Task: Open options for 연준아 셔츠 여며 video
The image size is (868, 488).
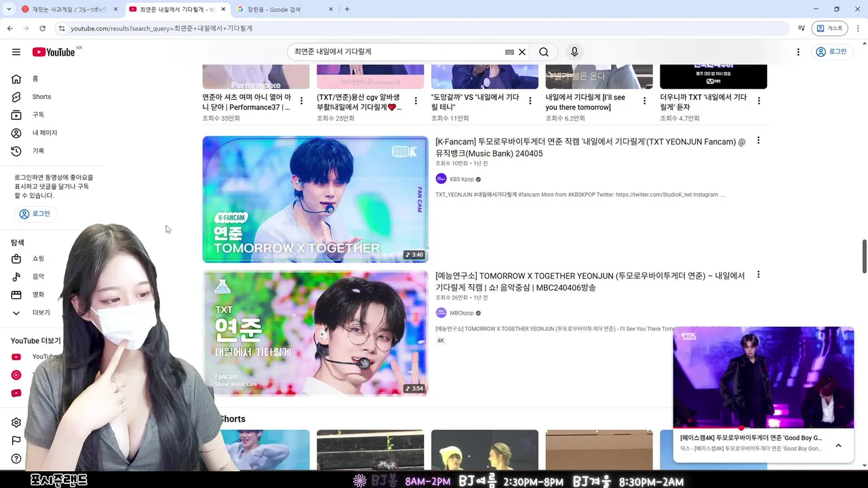Action: click(301, 100)
